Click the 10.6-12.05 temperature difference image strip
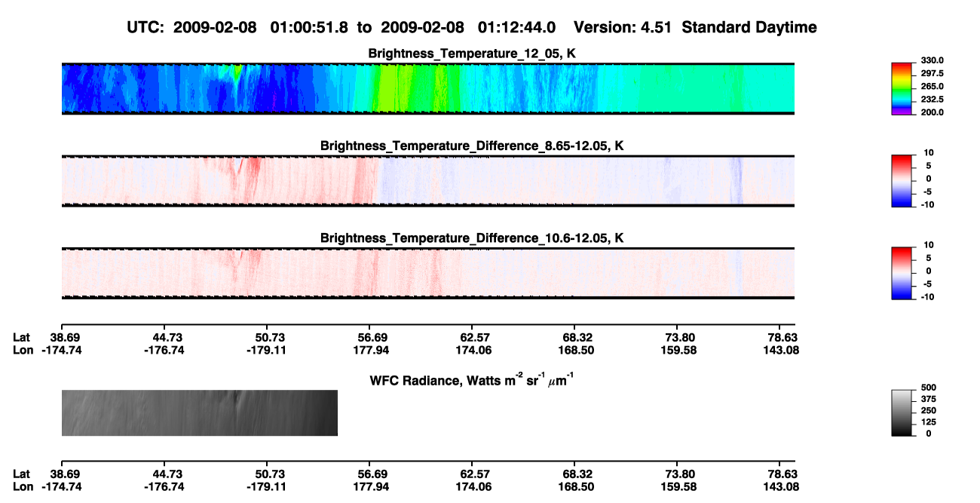This screenshot has width=980, height=503. (x=427, y=273)
